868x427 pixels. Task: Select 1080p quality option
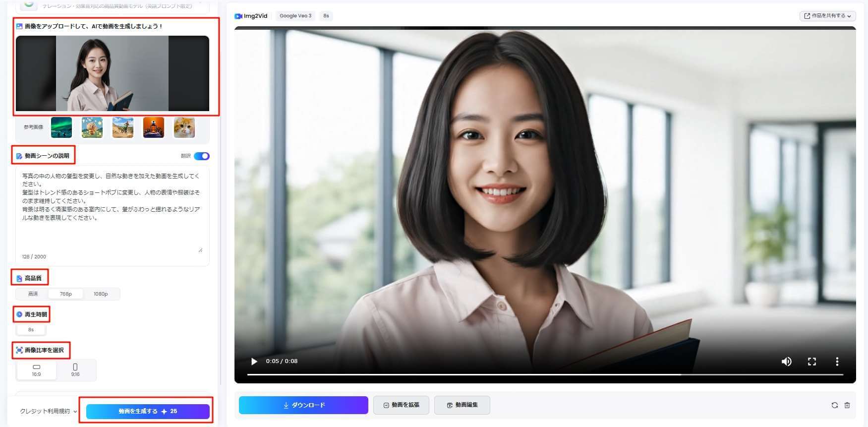coord(101,294)
